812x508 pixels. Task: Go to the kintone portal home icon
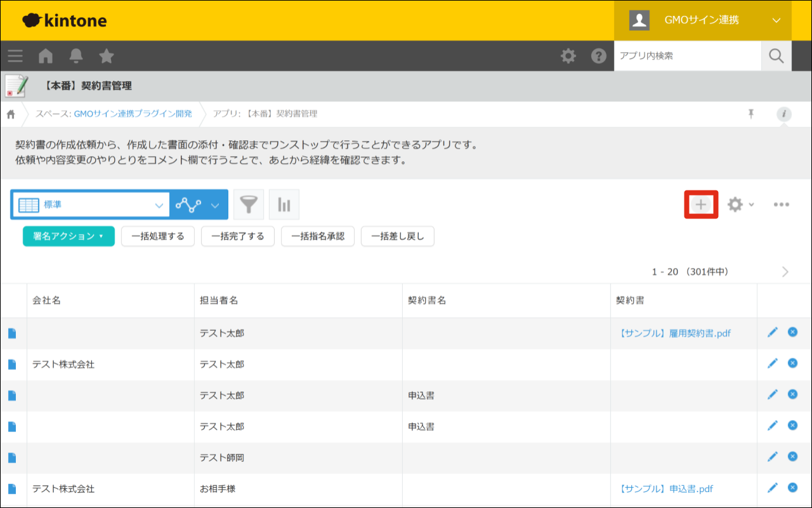[46, 56]
